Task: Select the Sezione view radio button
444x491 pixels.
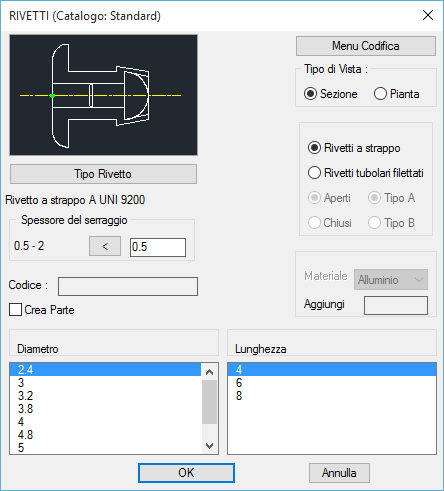Action: pyautogui.click(x=310, y=94)
